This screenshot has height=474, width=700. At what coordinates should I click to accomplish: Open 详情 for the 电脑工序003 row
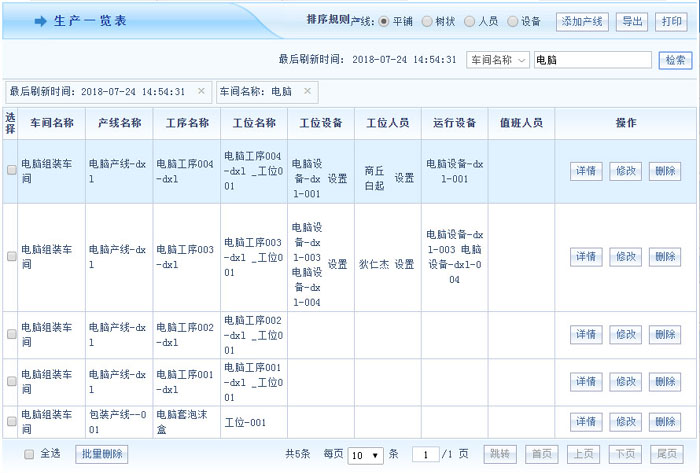point(586,257)
